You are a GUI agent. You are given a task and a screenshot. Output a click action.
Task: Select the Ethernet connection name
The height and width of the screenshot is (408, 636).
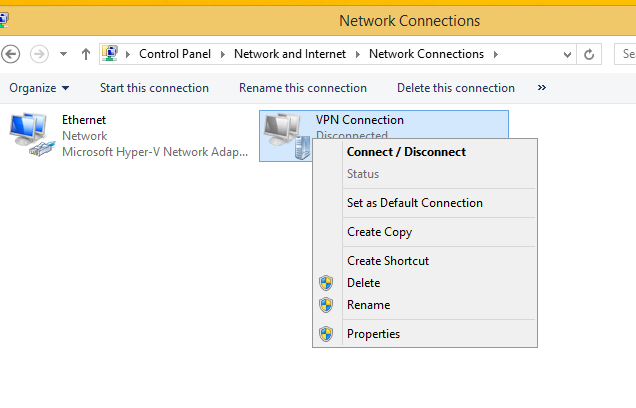[x=84, y=120]
